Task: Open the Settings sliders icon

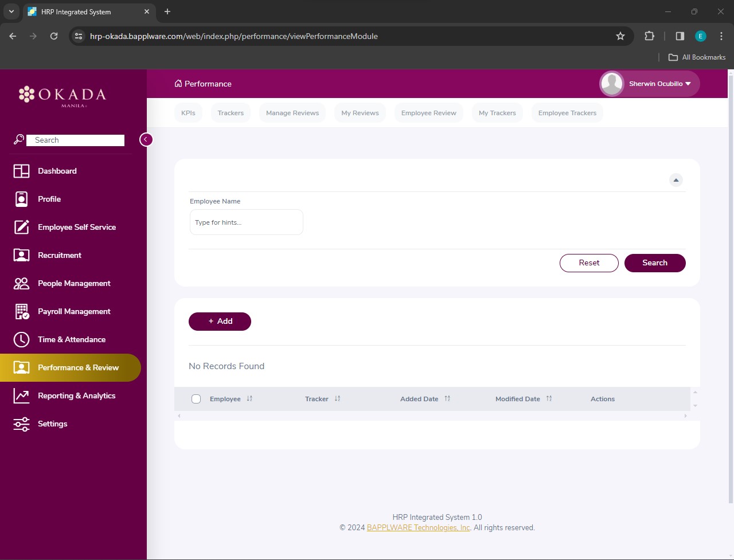Action: [21, 424]
